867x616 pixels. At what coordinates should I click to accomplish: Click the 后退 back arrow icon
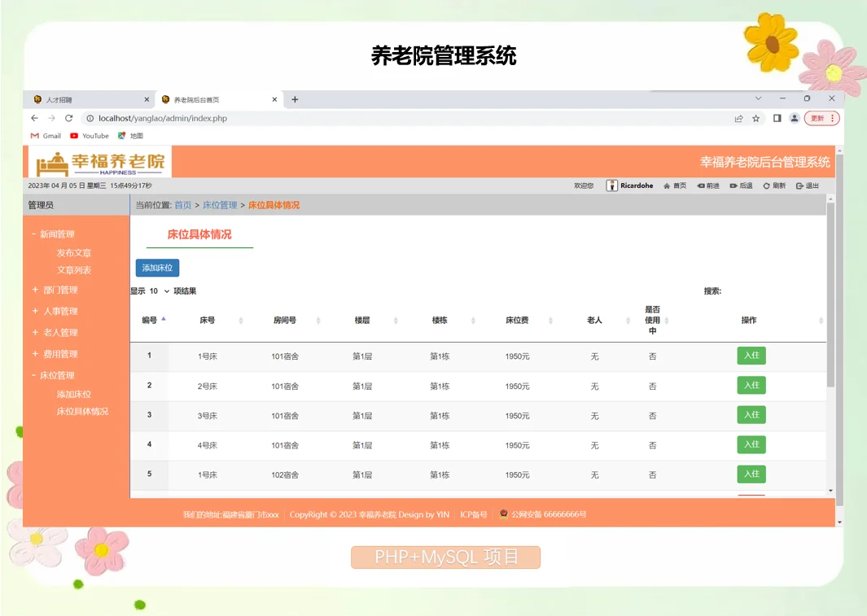point(732,186)
